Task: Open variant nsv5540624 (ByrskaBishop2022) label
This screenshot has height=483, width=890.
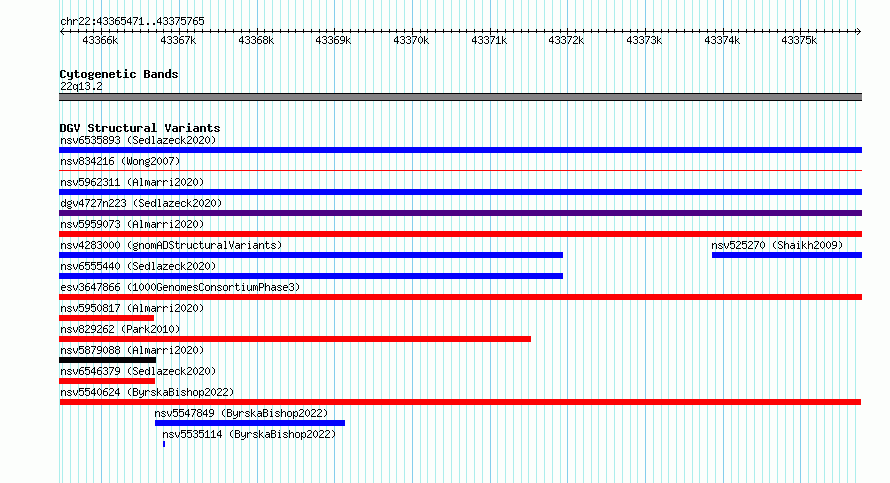Action: (147, 392)
